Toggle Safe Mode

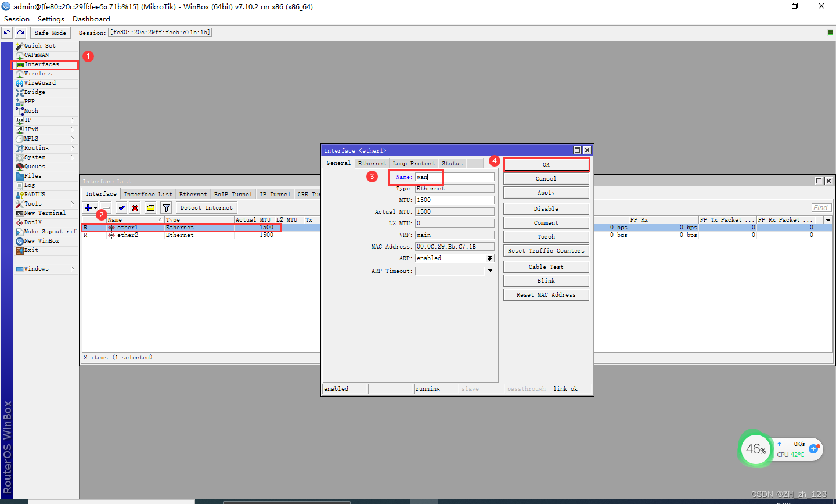pos(51,33)
